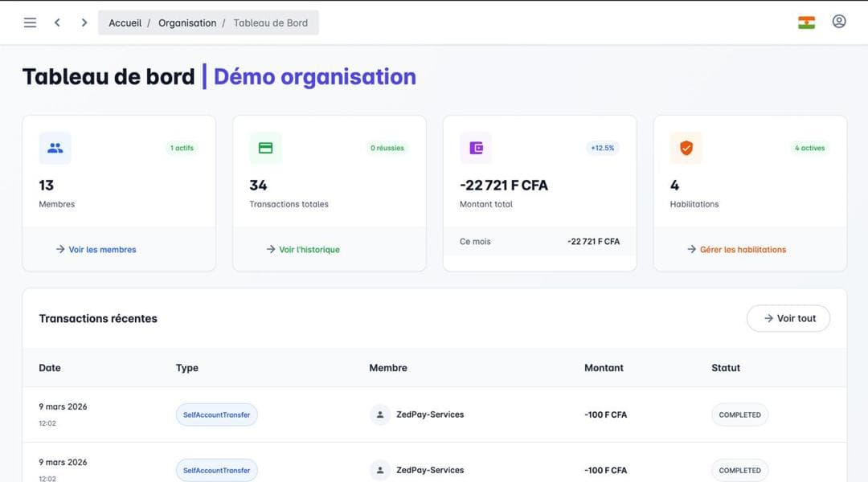Click the 'Habilitations' card label

coord(694,204)
